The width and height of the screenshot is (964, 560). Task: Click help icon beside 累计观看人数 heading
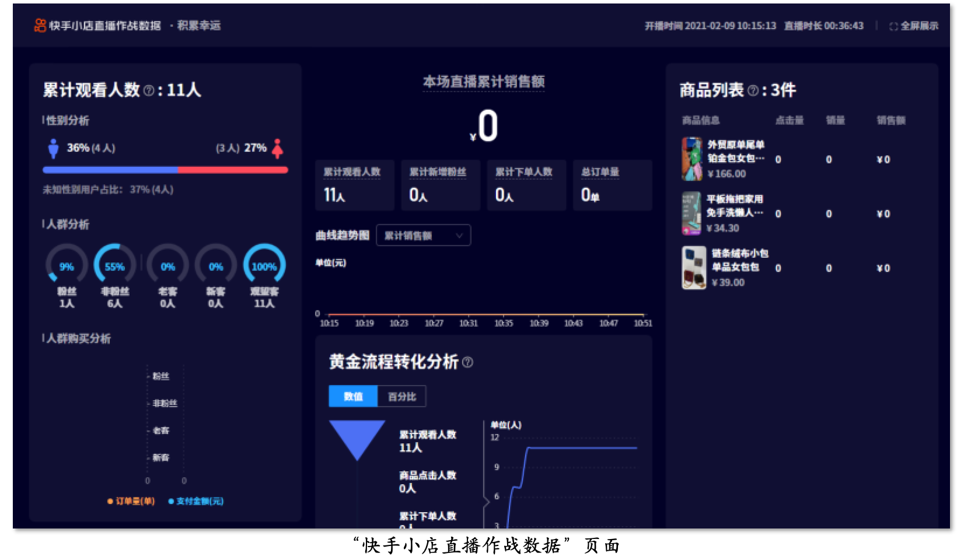click(149, 90)
